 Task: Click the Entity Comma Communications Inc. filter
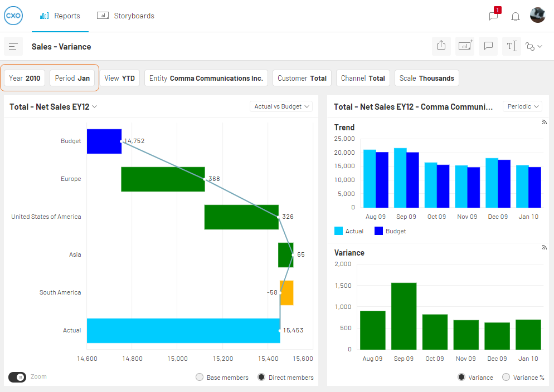pyautogui.click(x=206, y=78)
